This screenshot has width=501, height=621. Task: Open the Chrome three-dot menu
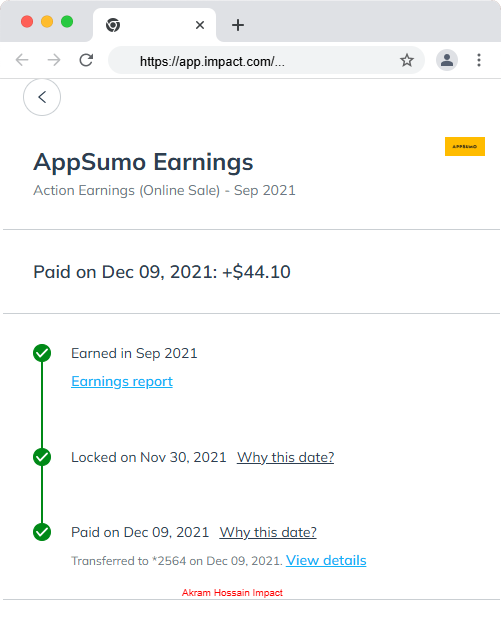479,60
